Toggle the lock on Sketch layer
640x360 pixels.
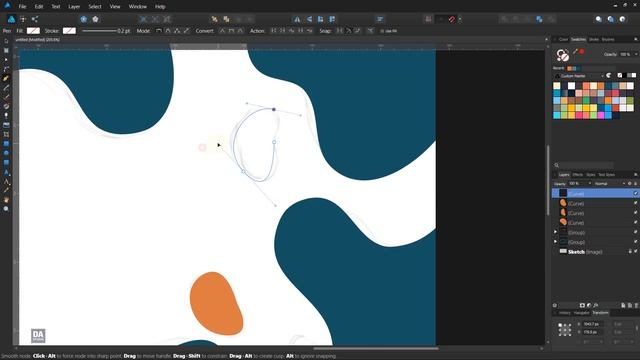pos(630,251)
